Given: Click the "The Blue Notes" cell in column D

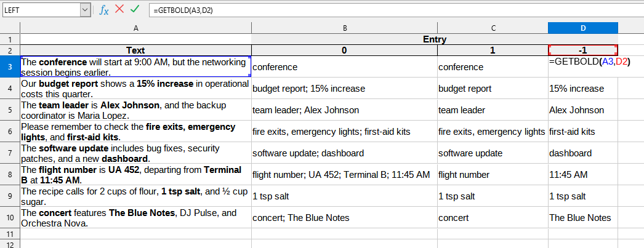Looking at the screenshot, I should [582, 218].
